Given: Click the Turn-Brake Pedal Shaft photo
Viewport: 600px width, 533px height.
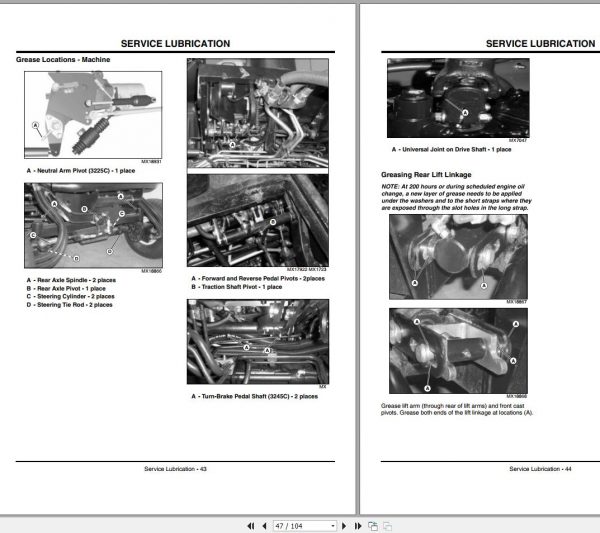Looking at the screenshot, I should click(258, 342).
